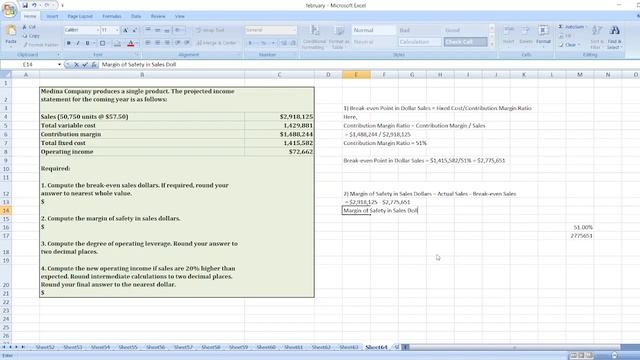Click the formula bar Enter checkmark
The height and width of the screenshot is (360, 640).
[x=85, y=64]
